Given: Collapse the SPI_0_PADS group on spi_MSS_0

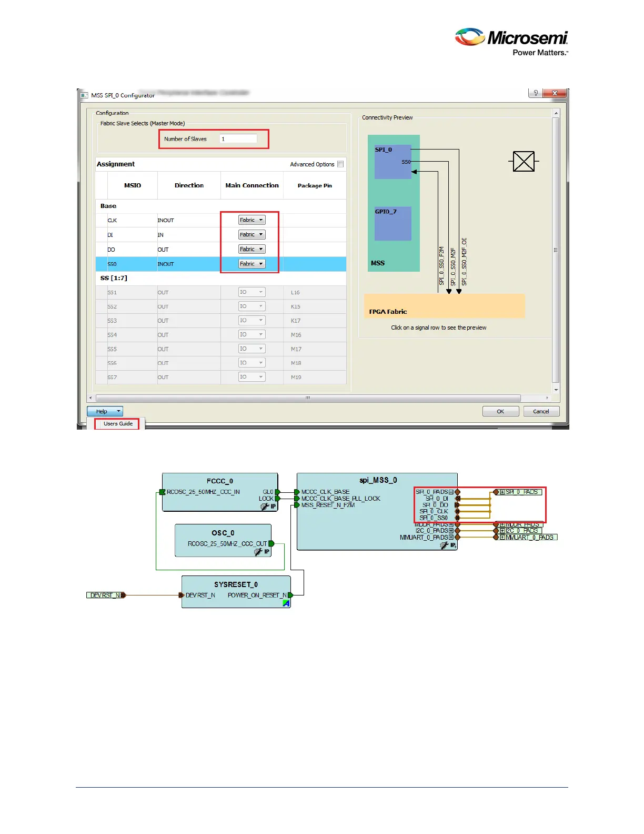Looking at the screenshot, I should pos(451,492).
